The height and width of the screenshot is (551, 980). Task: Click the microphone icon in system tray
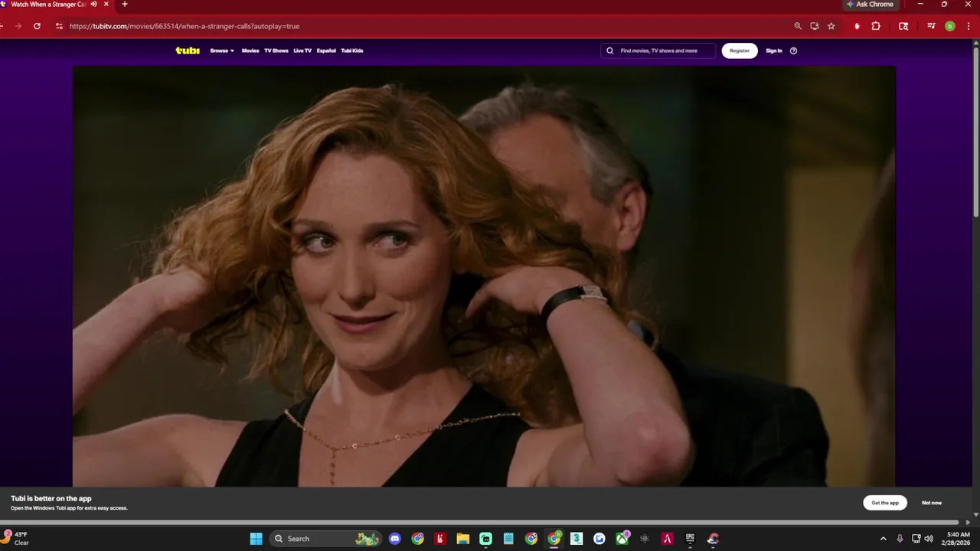[900, 539]
